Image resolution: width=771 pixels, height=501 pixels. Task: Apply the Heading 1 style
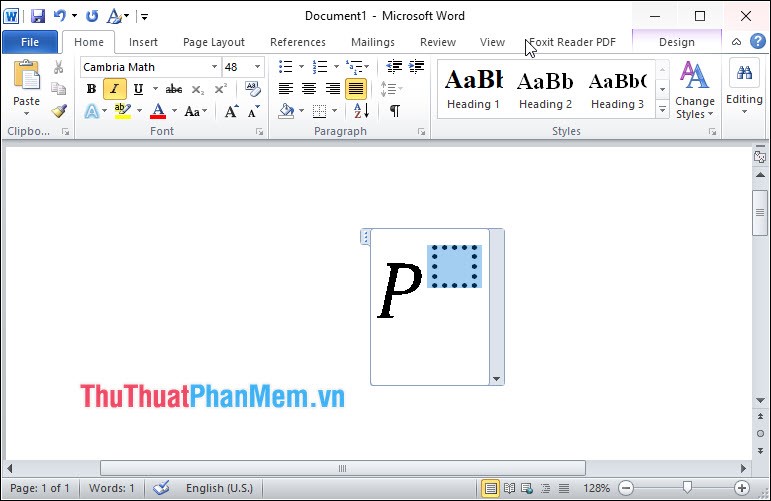473,89
